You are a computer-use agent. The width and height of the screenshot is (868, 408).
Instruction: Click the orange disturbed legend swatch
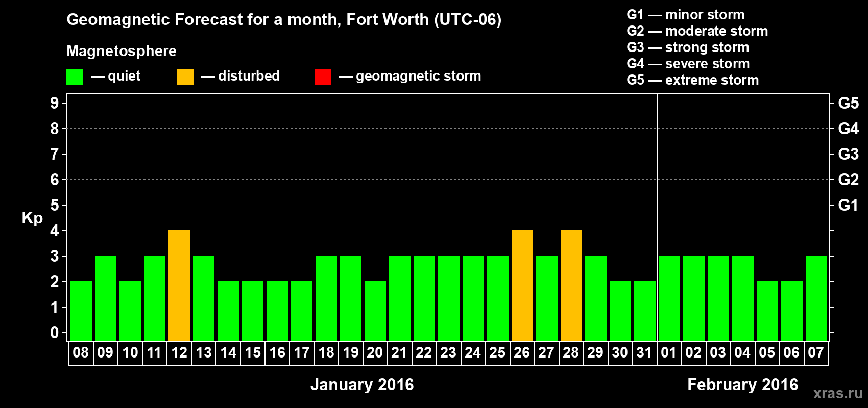point(185,77)
